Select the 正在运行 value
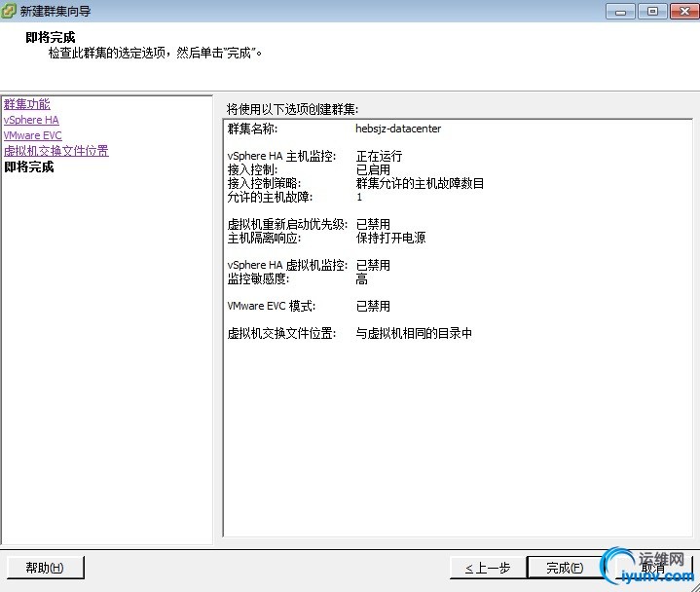The image size is (700, 592). 379,156
